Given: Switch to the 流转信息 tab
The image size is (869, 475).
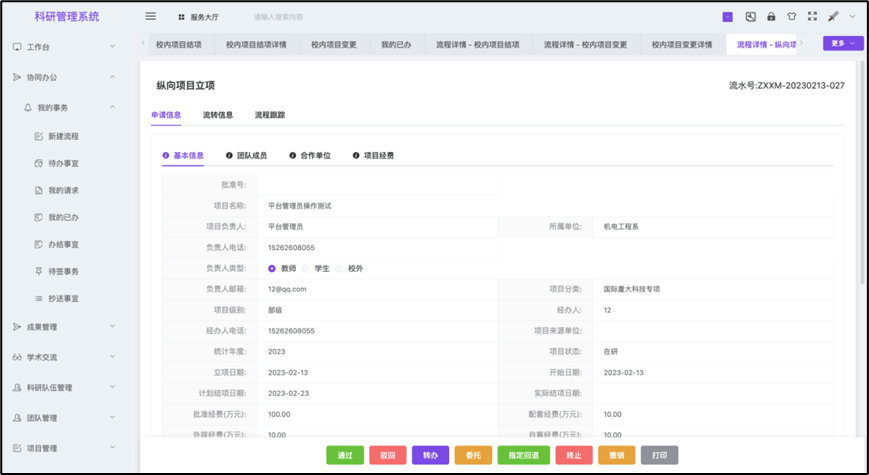Looking at the screenshot, I should pos(218,115).
